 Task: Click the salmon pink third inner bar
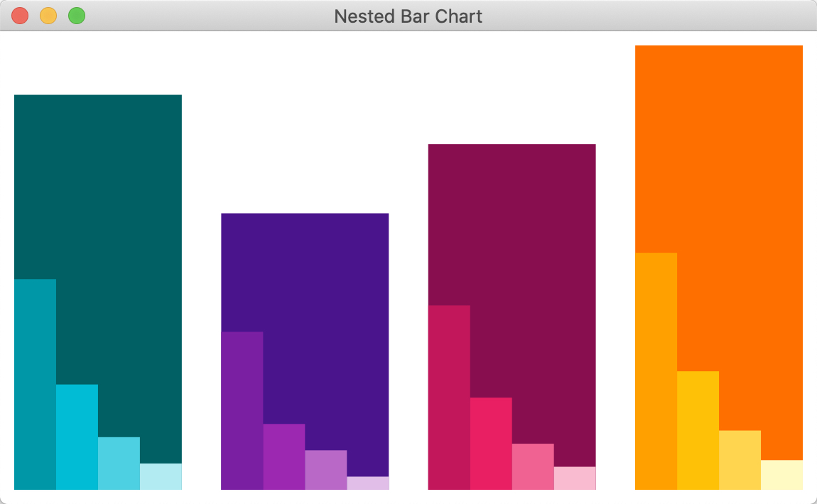pyautogui.click(x=533, y=466)
